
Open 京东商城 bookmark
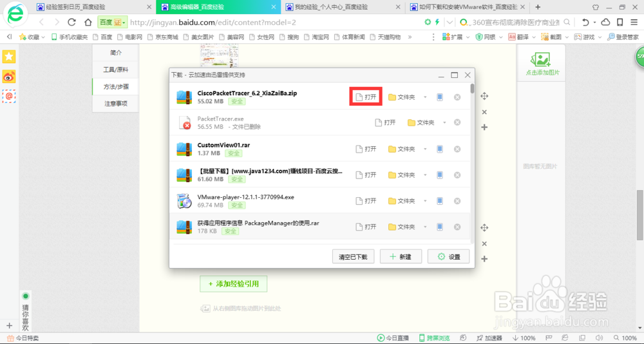pos(163,37)
